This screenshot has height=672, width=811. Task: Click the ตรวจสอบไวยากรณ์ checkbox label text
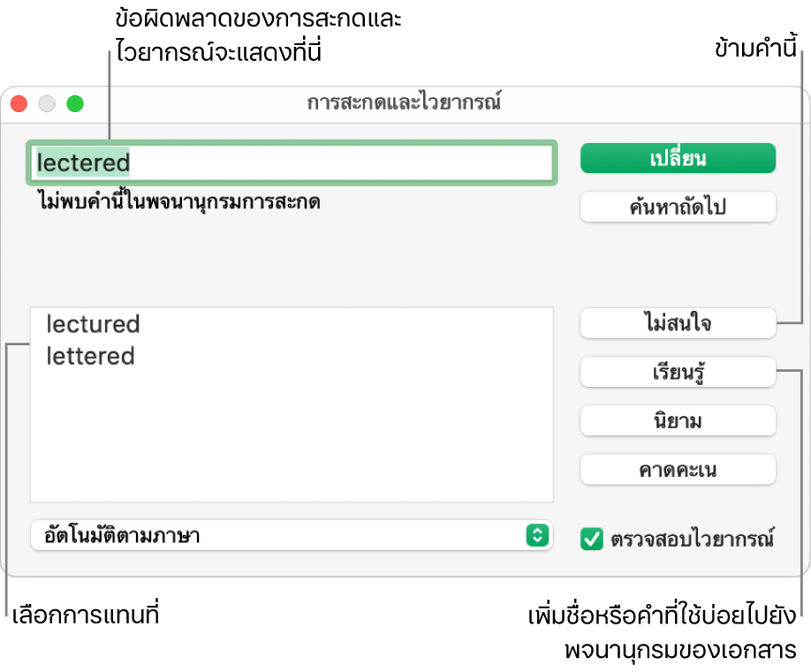pyautogui.click(x=692, y=538)
